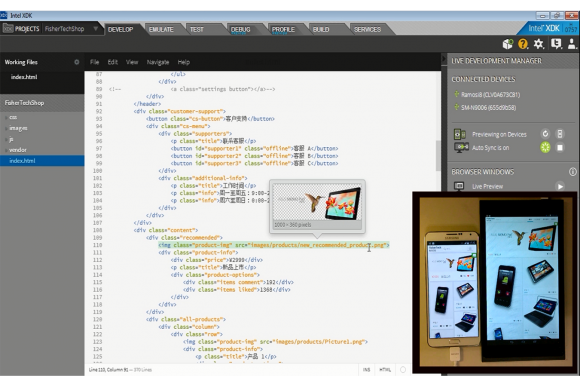This screenshot has width=580, height=387.
Task: Click the feedback speech bubble icon
Action: 556,44
